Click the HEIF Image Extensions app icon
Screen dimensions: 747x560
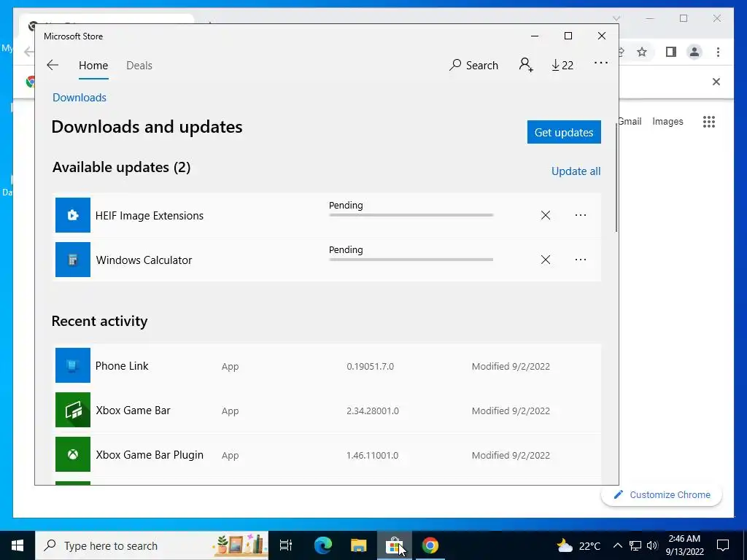(x=73, y=215)
